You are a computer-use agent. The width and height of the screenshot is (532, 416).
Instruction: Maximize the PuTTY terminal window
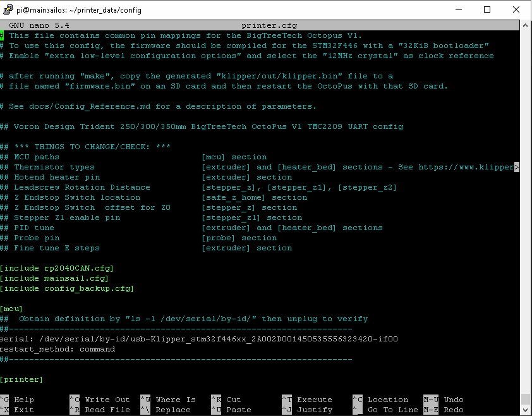(487, 9)
